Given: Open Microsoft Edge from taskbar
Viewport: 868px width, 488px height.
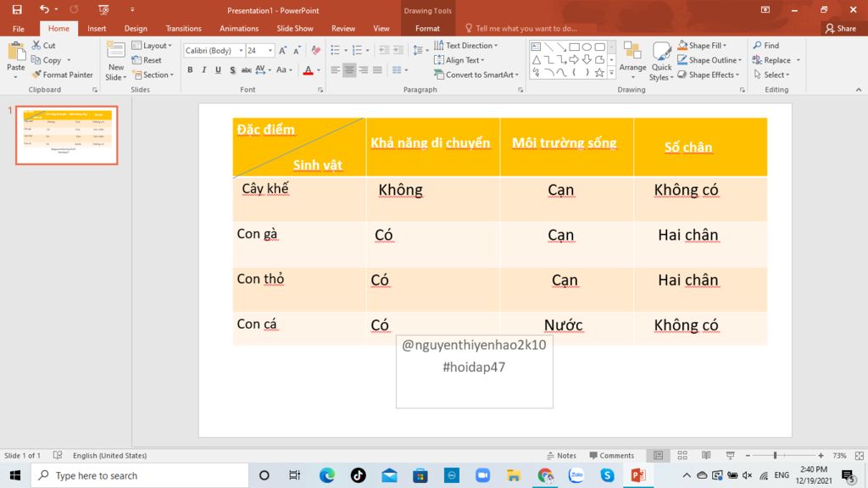Looking at the screenshot, I should point(327,475).
